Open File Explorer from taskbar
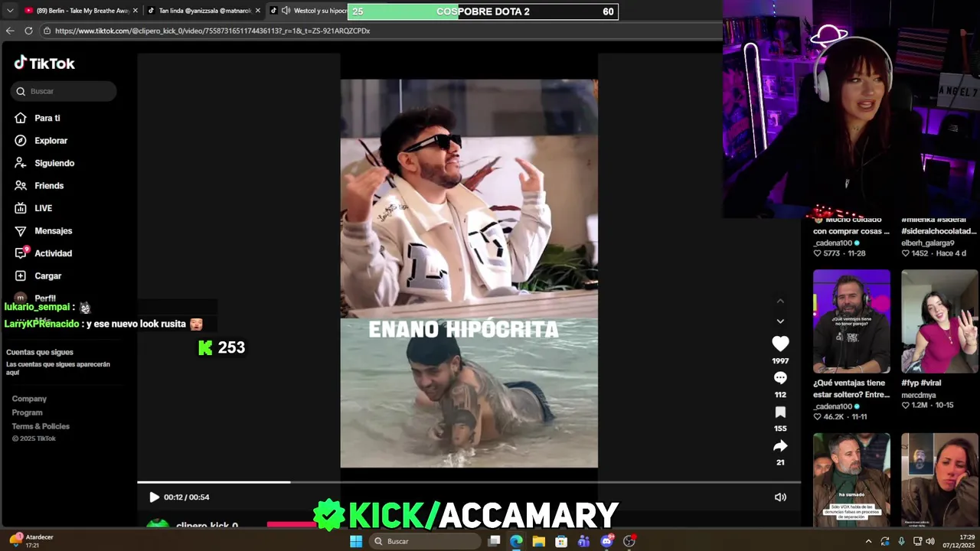This screenshot has width=980, height=551. click(539, 541)
